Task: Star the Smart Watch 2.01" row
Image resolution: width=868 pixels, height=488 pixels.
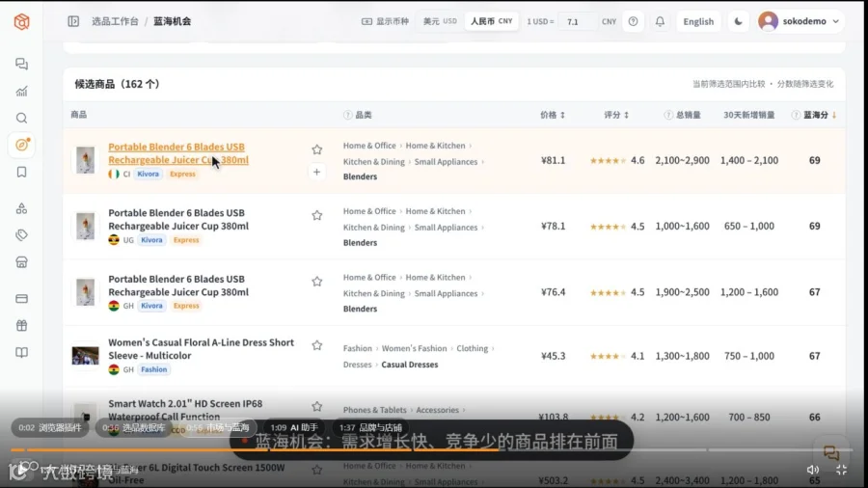Action: point(316,406)
